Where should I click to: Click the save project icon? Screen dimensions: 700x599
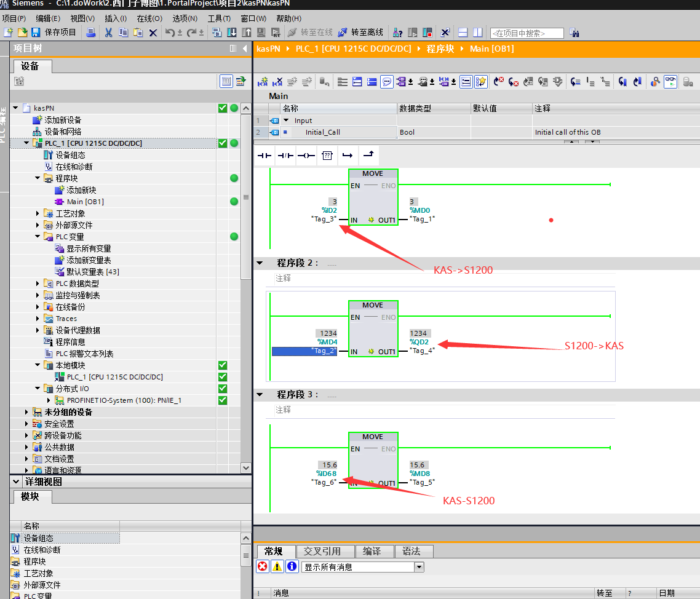36,33
